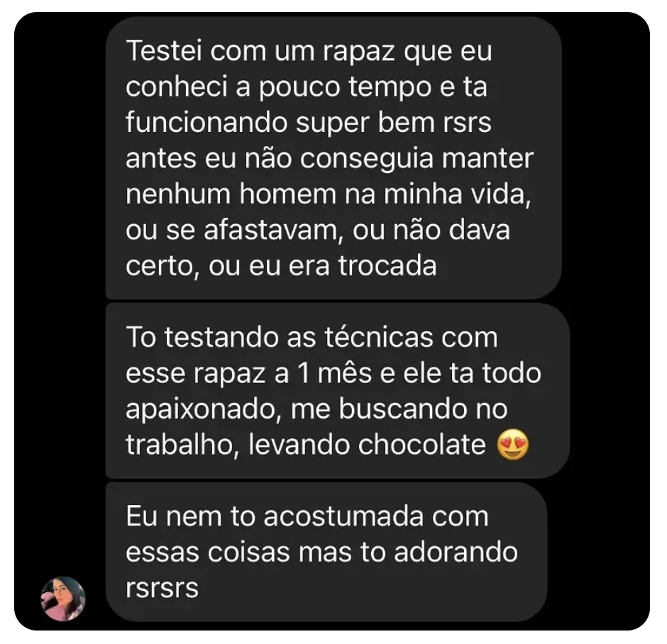Click the word "acostumada" in last message
667x644 pixels.
pos(343,516)
